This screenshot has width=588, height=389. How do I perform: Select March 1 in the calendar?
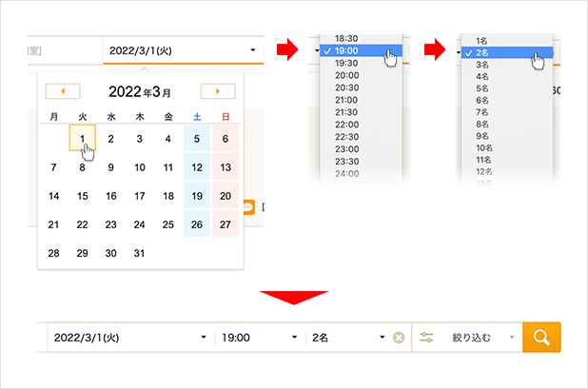click(83, 139)
